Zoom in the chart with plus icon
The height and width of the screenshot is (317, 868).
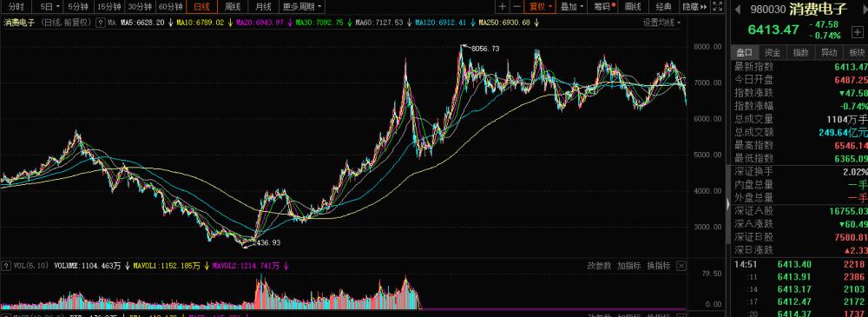pos(502,7)
